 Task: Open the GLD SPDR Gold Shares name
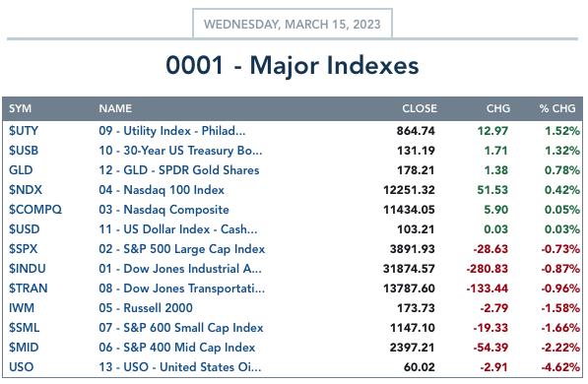click(x=179, y=170)
